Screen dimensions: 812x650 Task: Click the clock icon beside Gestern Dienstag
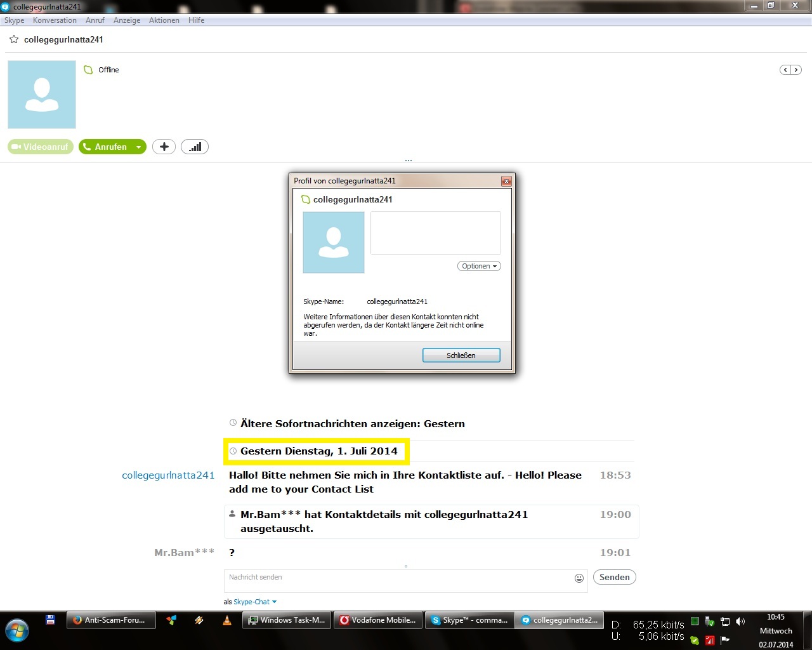pyautogui.click(x=233, y=451)
